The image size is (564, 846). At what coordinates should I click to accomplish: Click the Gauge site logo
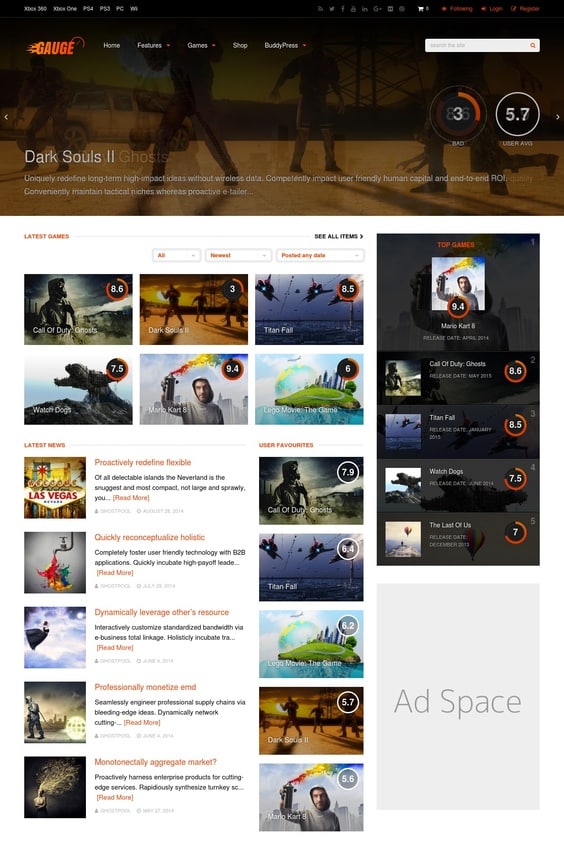coord(55,46)
